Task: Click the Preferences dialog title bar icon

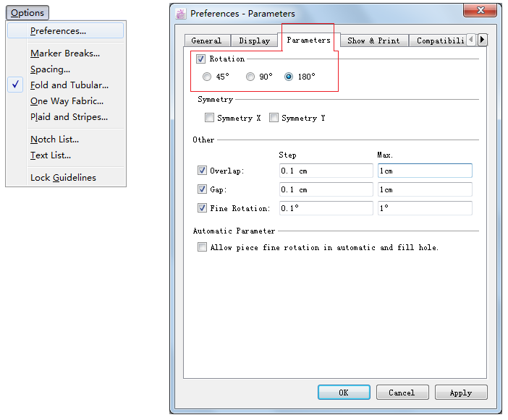Action: (x=181, y=13)
